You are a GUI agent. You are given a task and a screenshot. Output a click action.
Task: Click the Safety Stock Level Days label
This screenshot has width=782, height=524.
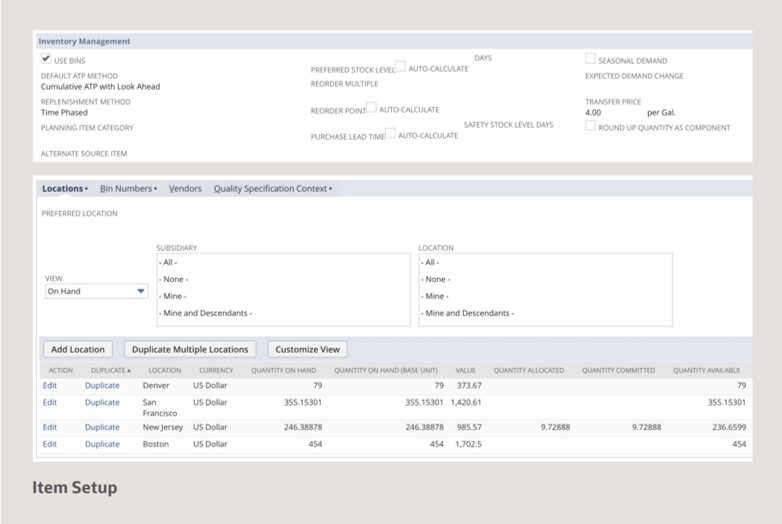[x=508, y=125]
